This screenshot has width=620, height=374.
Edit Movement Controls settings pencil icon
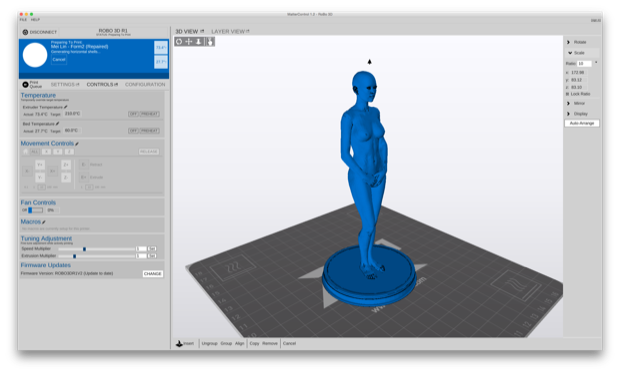click(x=77, y=144)
